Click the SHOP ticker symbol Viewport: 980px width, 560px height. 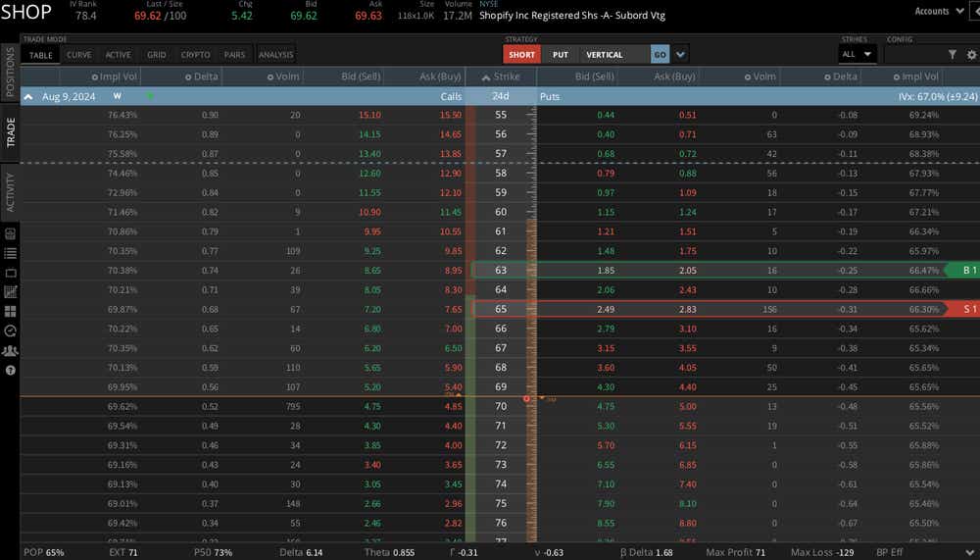26,12
